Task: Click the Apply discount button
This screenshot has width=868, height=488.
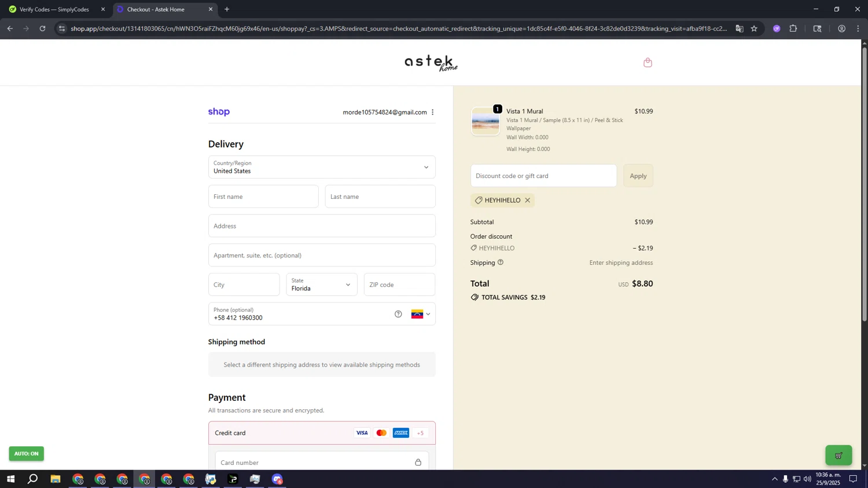Action: pyautogui.click(x=638, y=176)
